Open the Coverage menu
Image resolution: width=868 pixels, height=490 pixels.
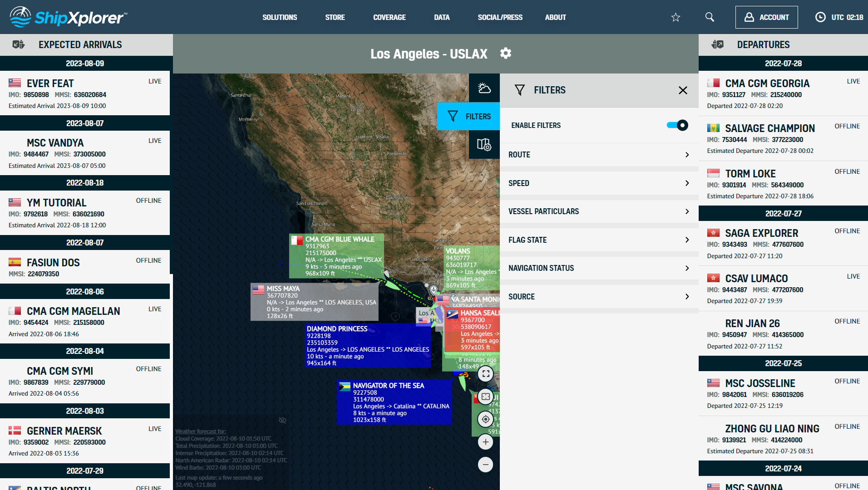(389, 17)
